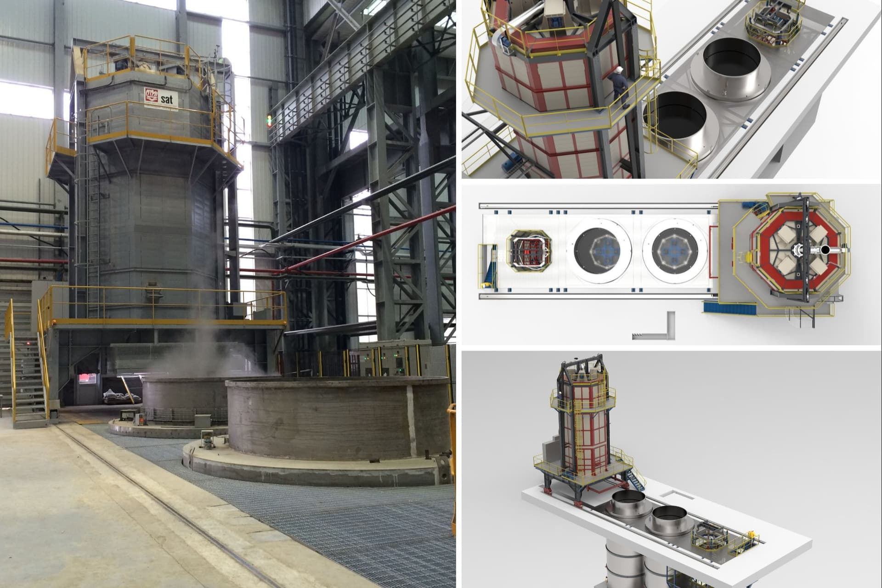Image resolution: width=882 pixels, height=588 pixels.
Task: Open the large factory furnace photo
Action: click(228, 294)
